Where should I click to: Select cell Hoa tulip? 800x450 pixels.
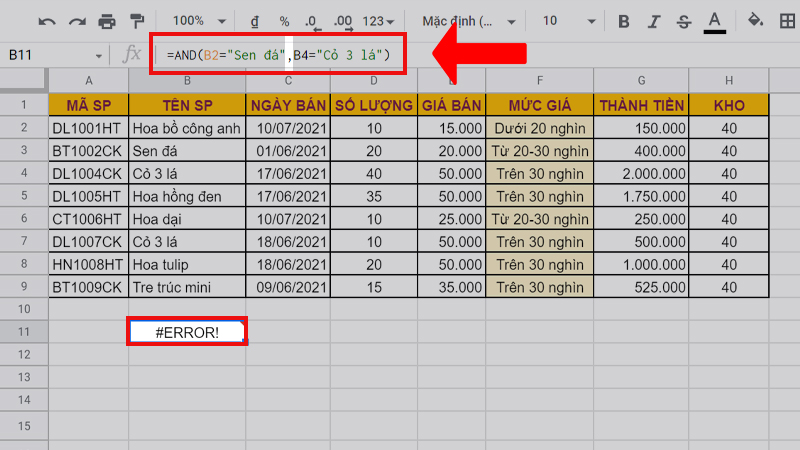click(187, 264)
